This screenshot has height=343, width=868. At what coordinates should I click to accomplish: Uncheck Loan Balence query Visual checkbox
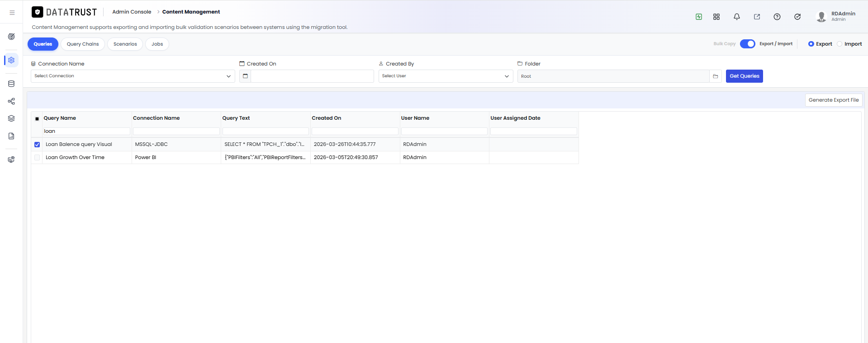37,145
